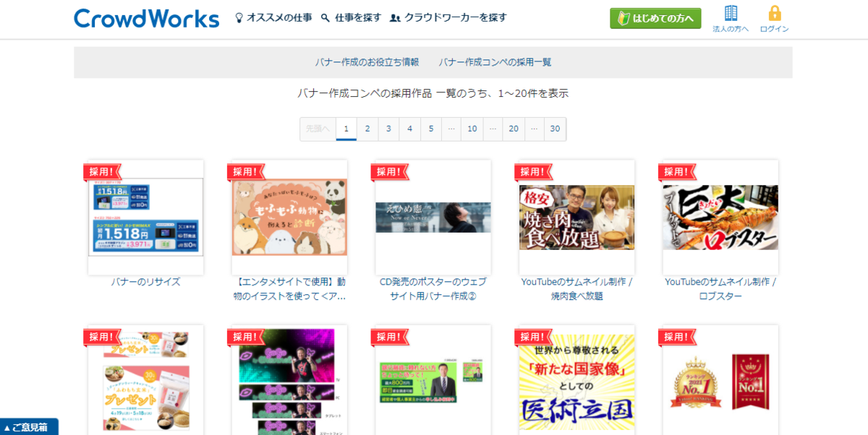
Task: Click the ご意見箱 button at bottom left
Action: click(30, 428)
